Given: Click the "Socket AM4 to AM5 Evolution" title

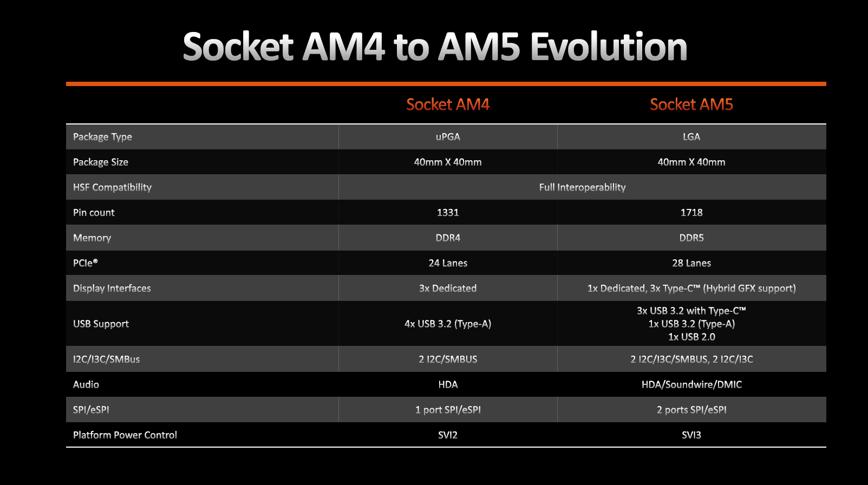Looking at the screenshot, I should click(435, 47).
